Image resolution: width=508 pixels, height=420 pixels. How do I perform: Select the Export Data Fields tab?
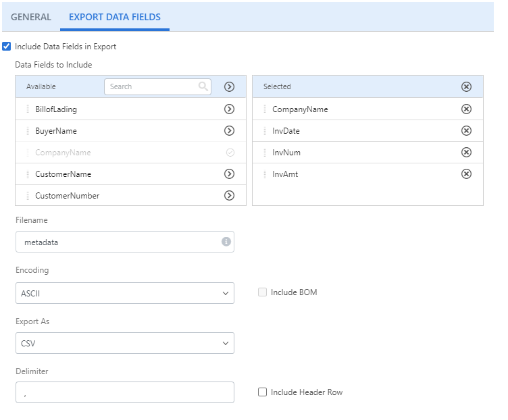(x=115, y=17)
